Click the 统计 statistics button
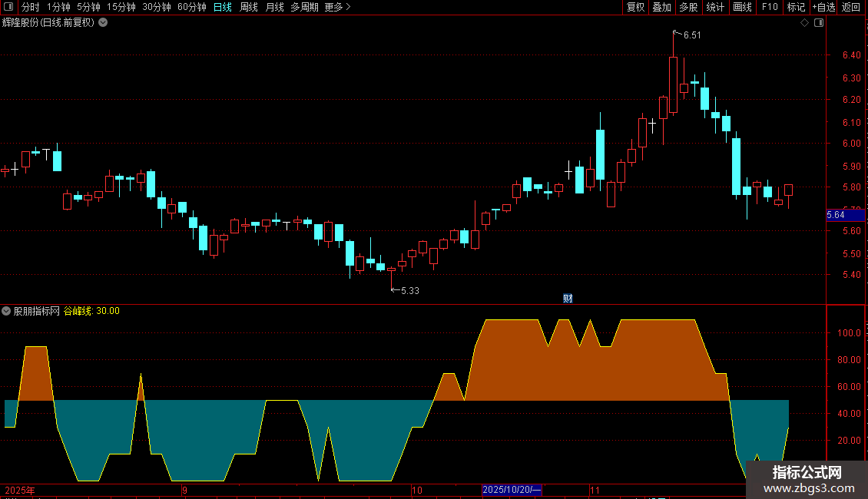This screenshot has height=499, width=868. pos(715,7)
